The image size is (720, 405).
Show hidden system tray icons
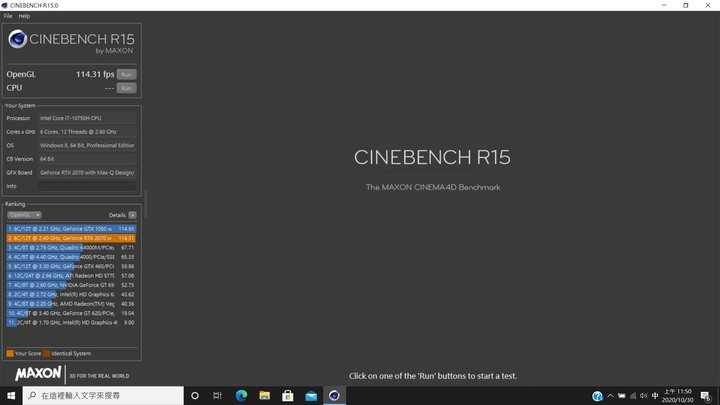(x=610, y=396)
